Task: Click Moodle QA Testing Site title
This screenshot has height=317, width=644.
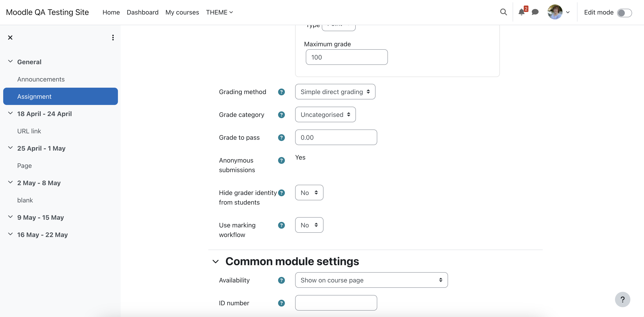Action: point(47,12)
